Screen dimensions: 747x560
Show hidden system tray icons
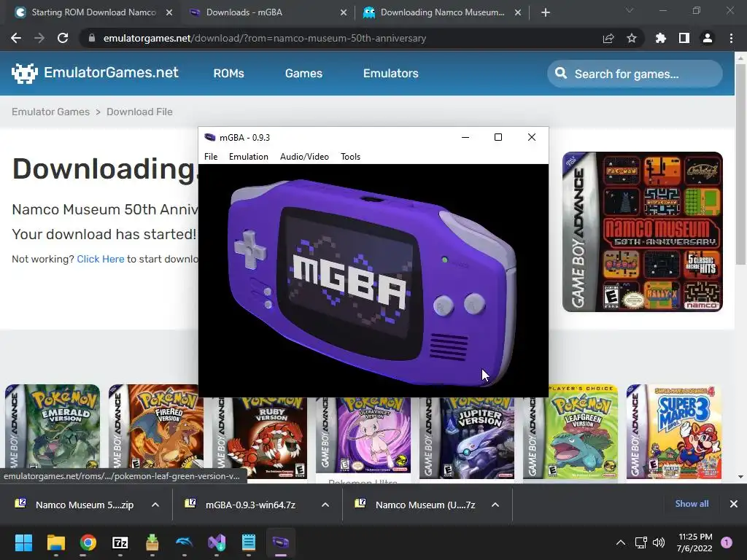[620, 542]
